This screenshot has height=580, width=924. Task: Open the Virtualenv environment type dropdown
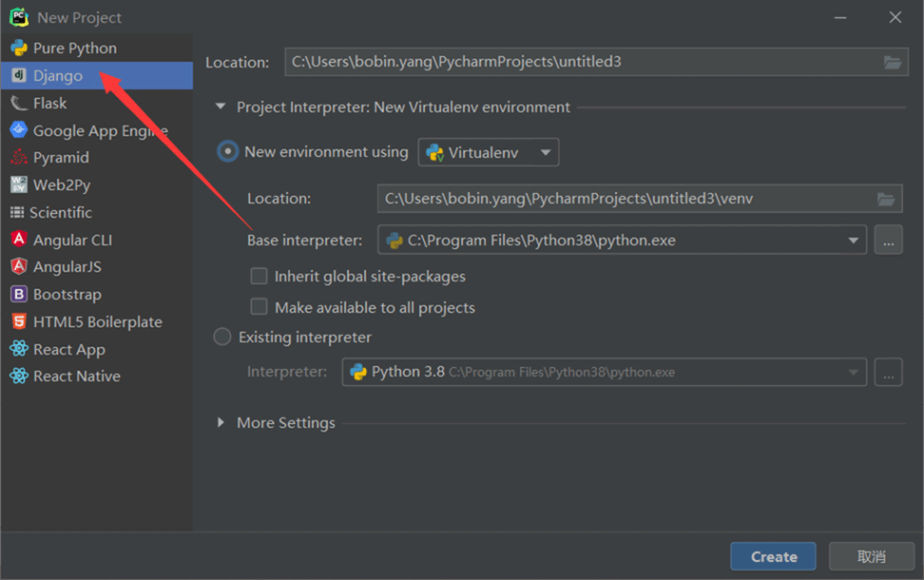[x=489, y=152]
